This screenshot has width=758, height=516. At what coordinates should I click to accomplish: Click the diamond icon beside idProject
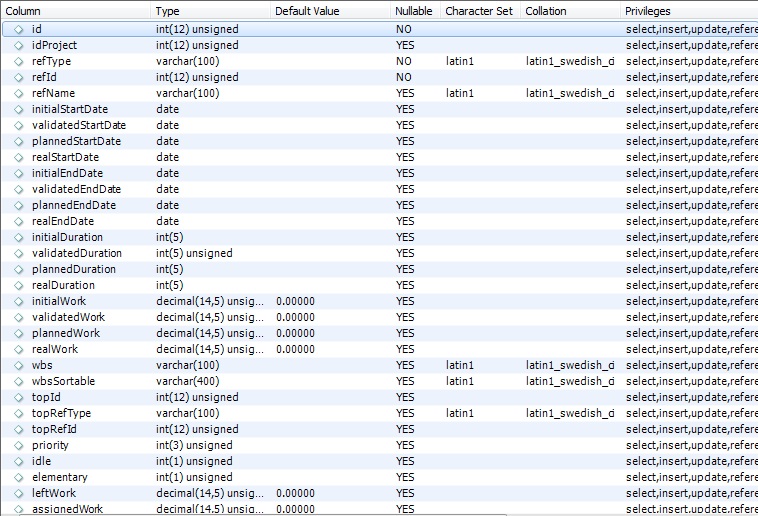tap(18, 45)
